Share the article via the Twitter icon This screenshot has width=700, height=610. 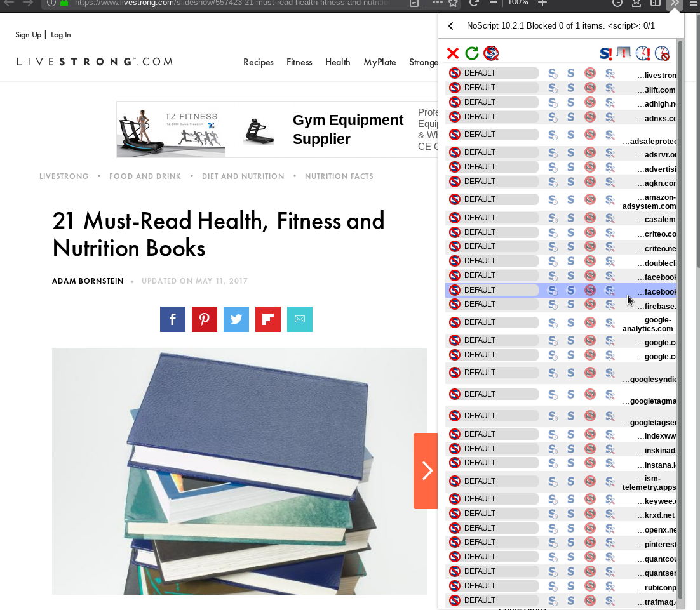236,319
